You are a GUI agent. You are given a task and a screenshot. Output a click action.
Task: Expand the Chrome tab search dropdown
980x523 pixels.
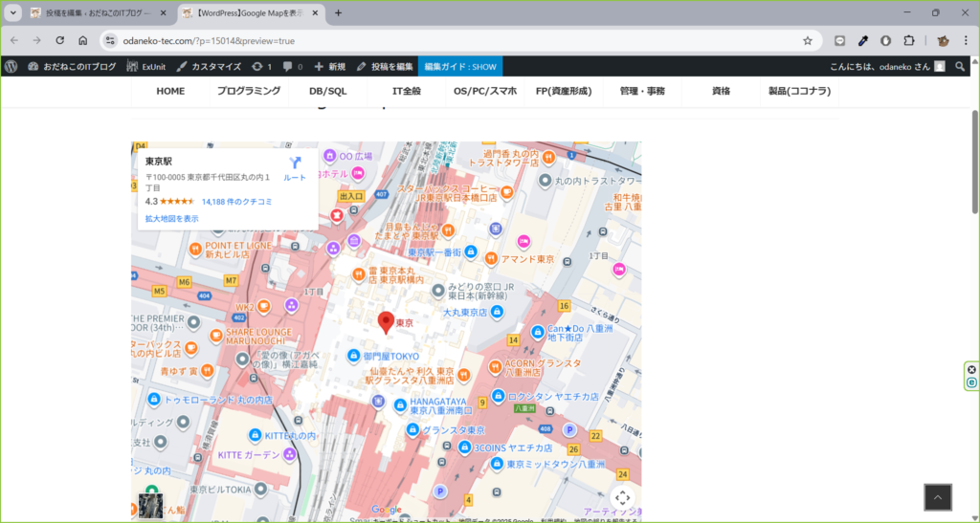coord(13,13)
